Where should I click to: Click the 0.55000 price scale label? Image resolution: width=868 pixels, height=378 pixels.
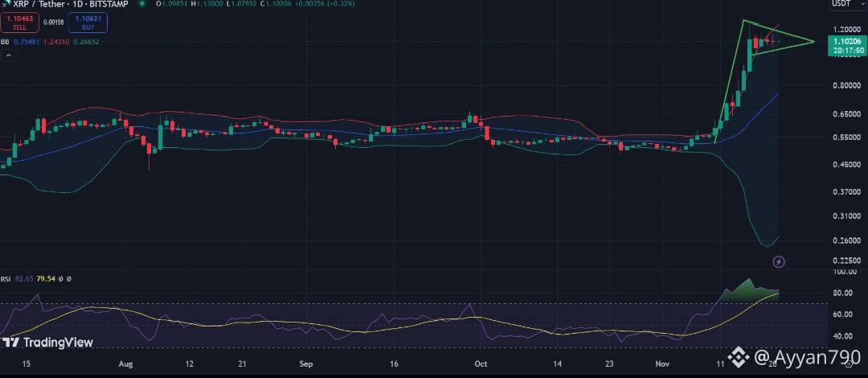point(848,138)
